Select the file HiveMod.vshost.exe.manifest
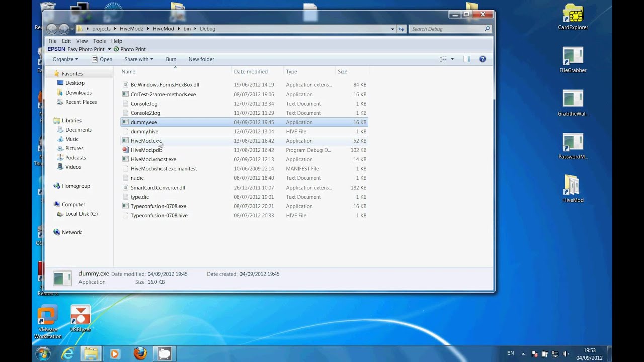The image size is (644, 362). tap(244, 169)
